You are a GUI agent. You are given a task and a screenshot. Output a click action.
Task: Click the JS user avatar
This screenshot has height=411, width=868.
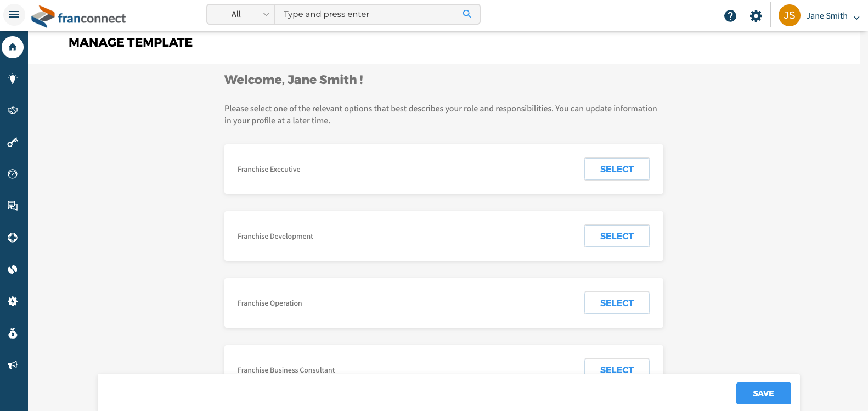click(790, 15)
